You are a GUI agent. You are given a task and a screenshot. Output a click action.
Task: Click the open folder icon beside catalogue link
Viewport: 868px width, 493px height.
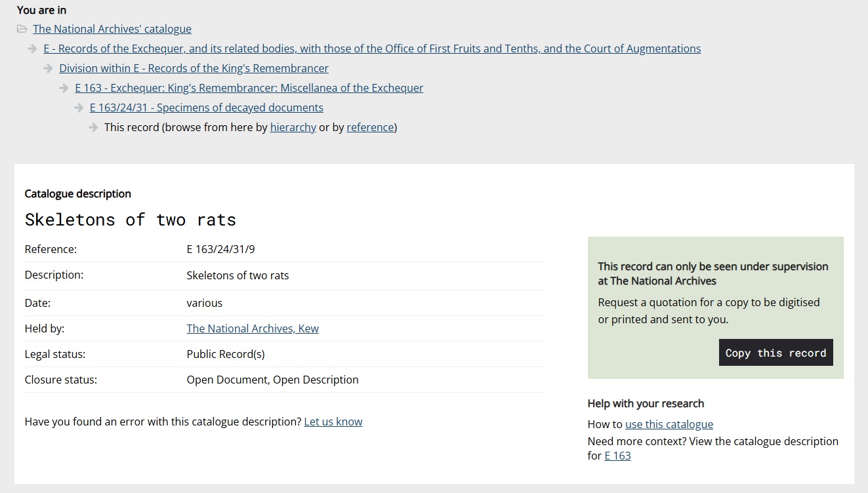[22, 29]
